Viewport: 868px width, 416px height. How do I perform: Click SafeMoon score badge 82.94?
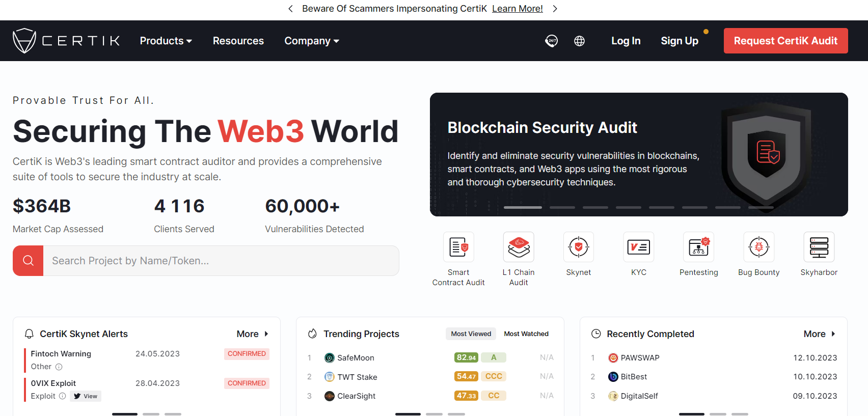466,357
